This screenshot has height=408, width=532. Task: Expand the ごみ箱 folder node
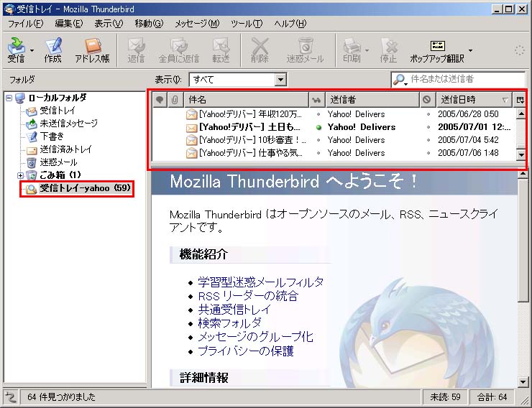pos(20,175)
